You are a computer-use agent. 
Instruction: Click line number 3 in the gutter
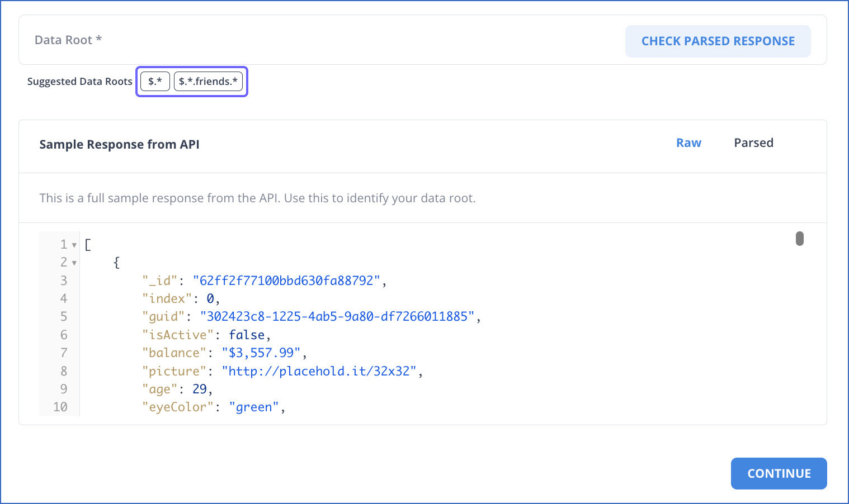pos(64,280)
